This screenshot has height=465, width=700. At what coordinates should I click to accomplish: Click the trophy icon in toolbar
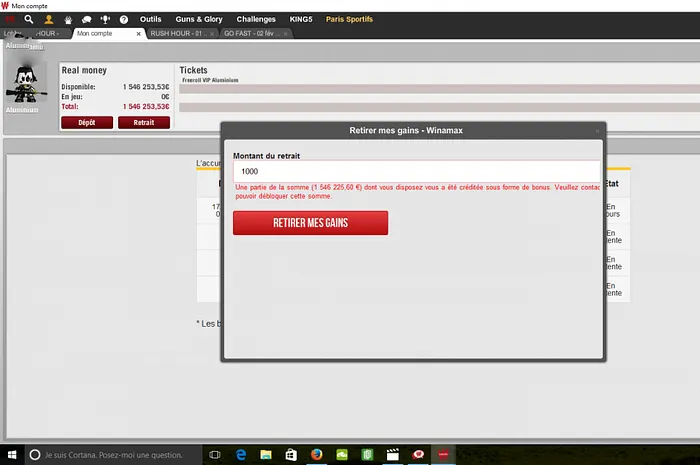105,19
